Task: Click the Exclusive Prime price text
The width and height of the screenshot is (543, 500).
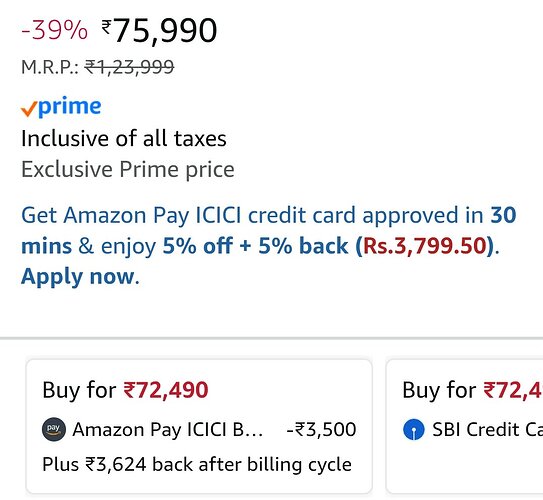Action: pyautogui.click(x=128, y=169)
